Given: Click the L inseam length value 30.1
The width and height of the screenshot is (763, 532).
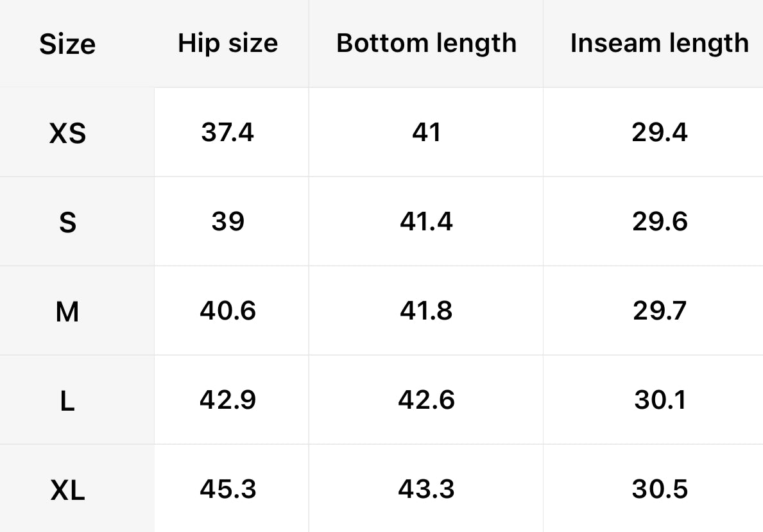Looking at the screenshot, I should (x=660, y=400).
